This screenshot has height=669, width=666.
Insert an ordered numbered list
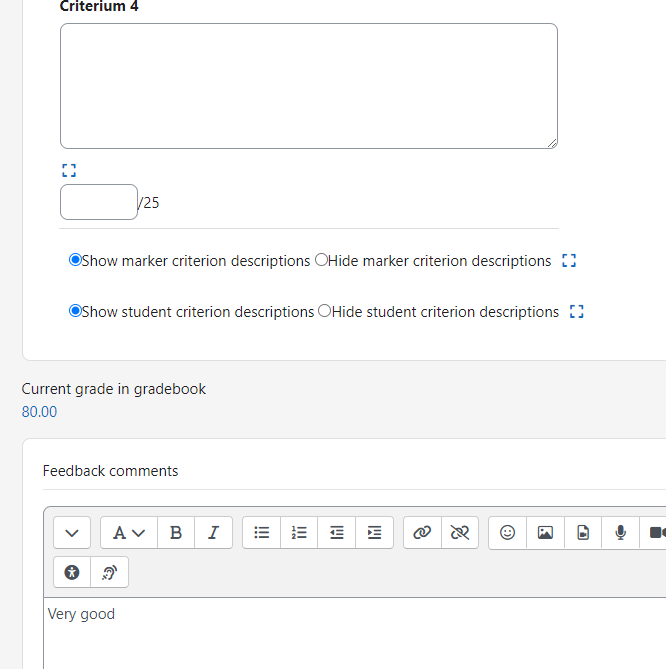(x=299, y=532)
